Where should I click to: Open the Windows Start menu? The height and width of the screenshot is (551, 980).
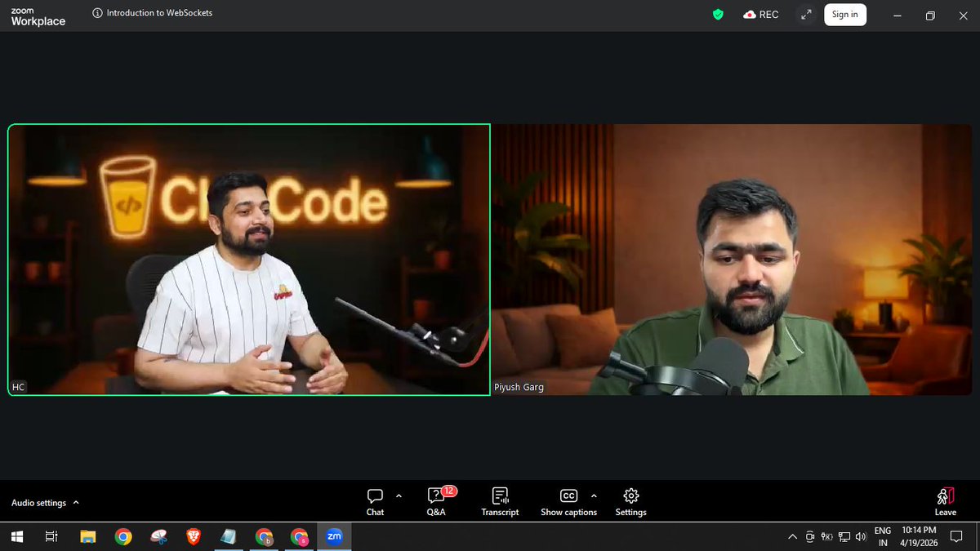(16, 536)
